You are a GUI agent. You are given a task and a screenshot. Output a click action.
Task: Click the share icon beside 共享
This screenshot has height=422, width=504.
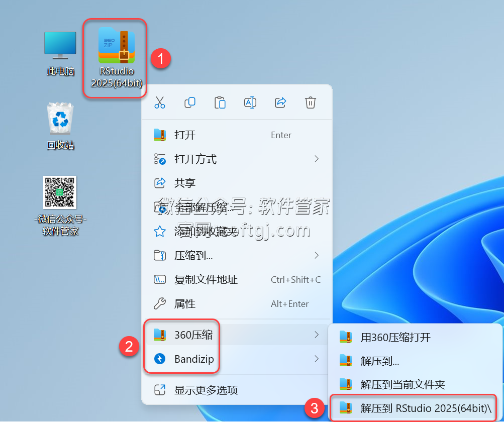pyautogui.click(x=160, y=183)
